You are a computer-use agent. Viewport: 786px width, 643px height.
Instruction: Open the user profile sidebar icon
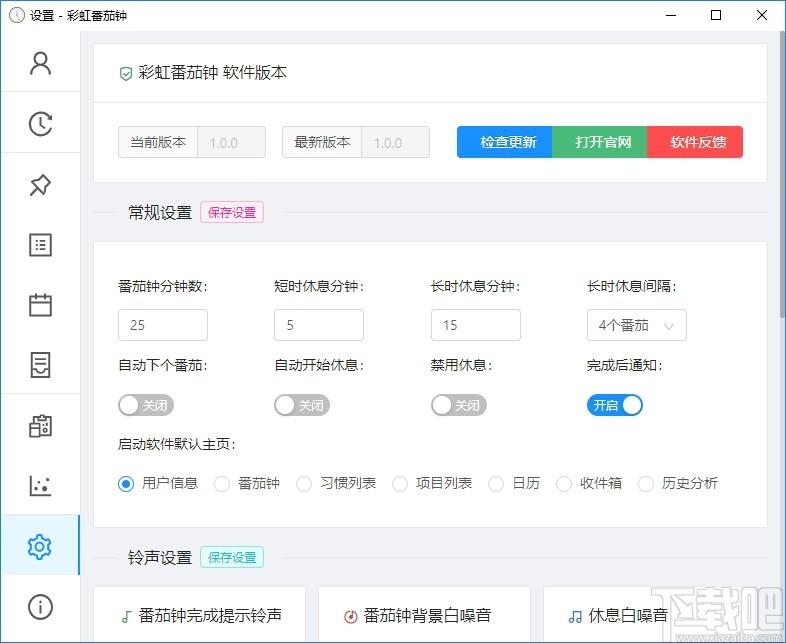click(x=40, y=63)
